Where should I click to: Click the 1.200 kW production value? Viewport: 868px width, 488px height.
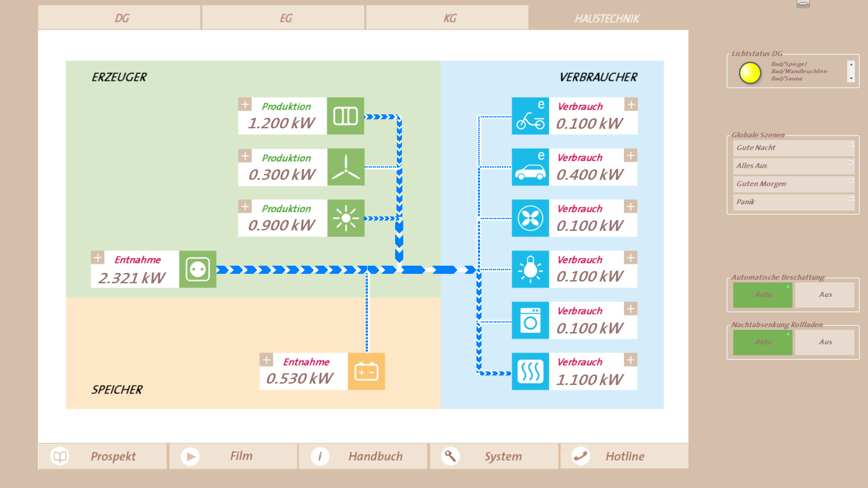pyautogui.click(x=281, y=123)
